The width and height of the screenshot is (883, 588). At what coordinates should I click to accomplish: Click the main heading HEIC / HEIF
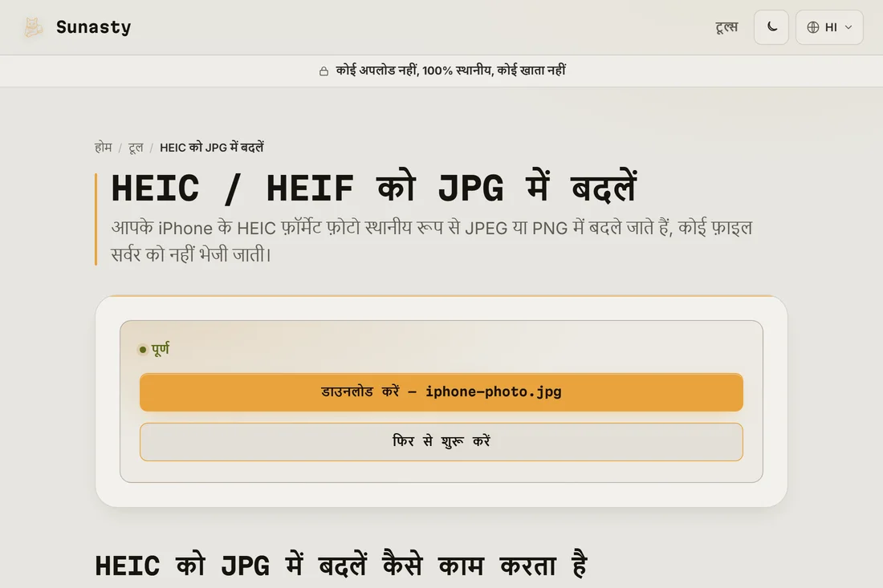pos(375,188)
